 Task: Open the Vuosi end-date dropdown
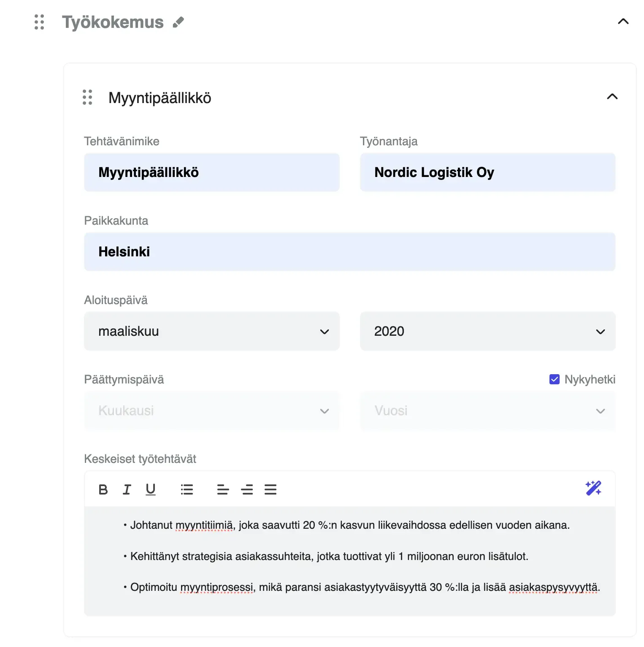(x=487, y=410)
